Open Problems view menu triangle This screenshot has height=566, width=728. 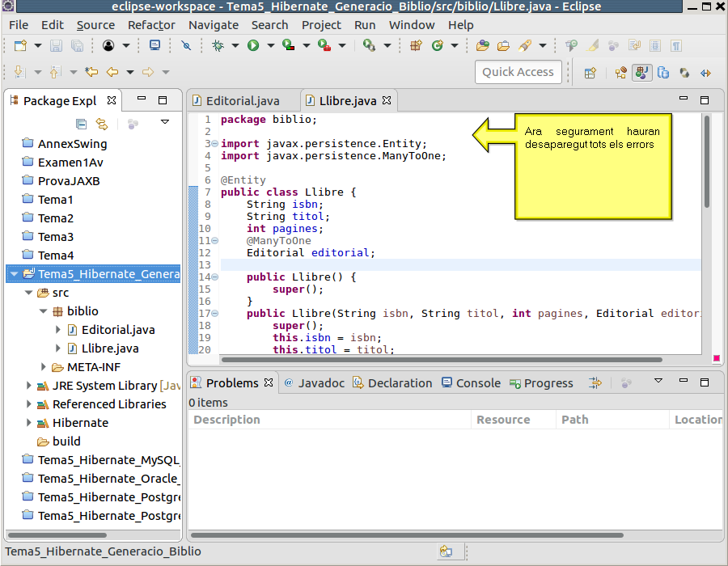click(658, 381)
